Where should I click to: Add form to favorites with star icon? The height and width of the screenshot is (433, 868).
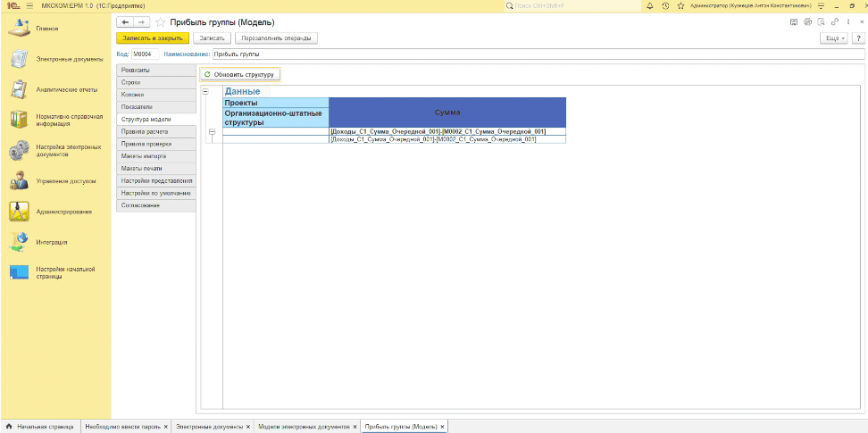(161, 21)
